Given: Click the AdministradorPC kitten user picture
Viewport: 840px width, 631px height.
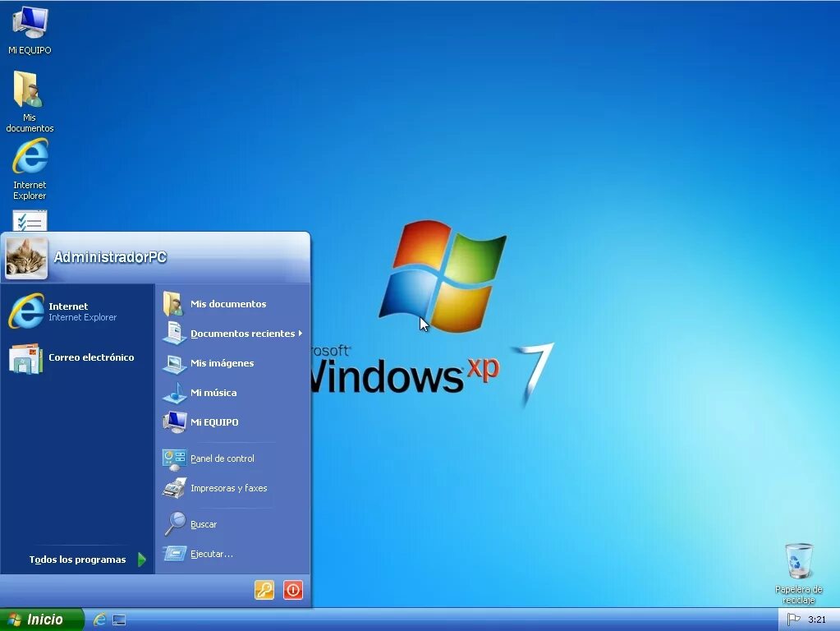Looking at the screenshot, I should tap(26, 258).
